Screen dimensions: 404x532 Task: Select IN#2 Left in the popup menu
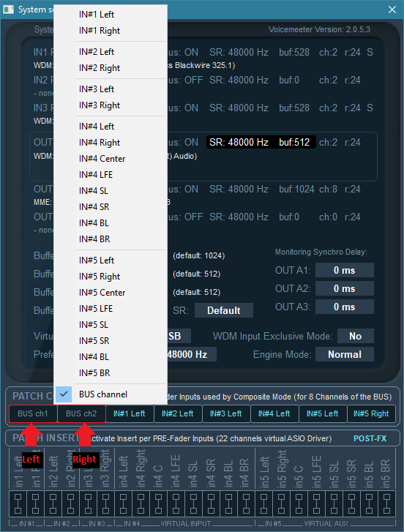pos(111,51)
